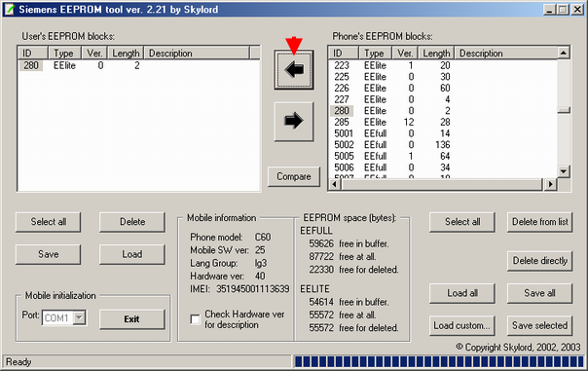Sort the phone list by ID column
This screenshot has height=371, width=588.
pyautogui.click(x=344, y=54)
